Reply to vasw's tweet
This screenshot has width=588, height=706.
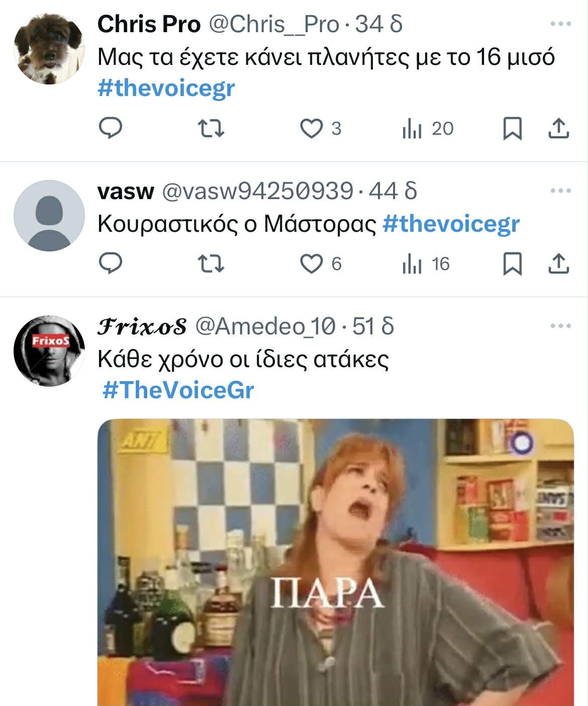pyautogui.click(x=110, y=263)
